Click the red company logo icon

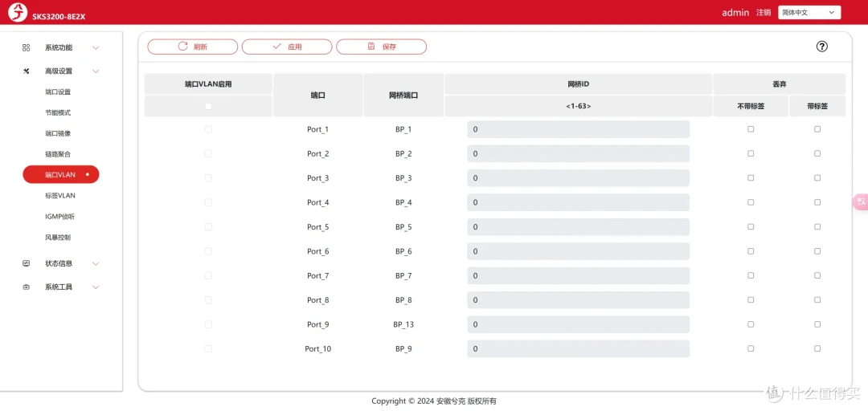(18, 12)
